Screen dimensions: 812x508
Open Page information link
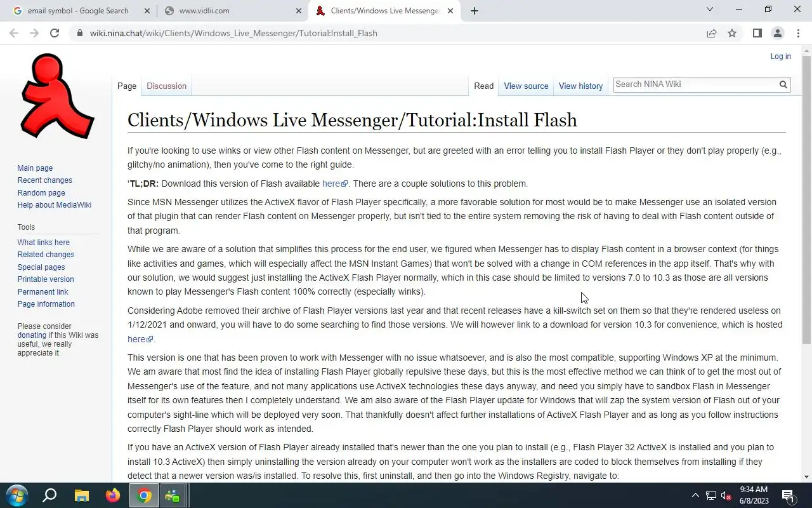[46, 304]
